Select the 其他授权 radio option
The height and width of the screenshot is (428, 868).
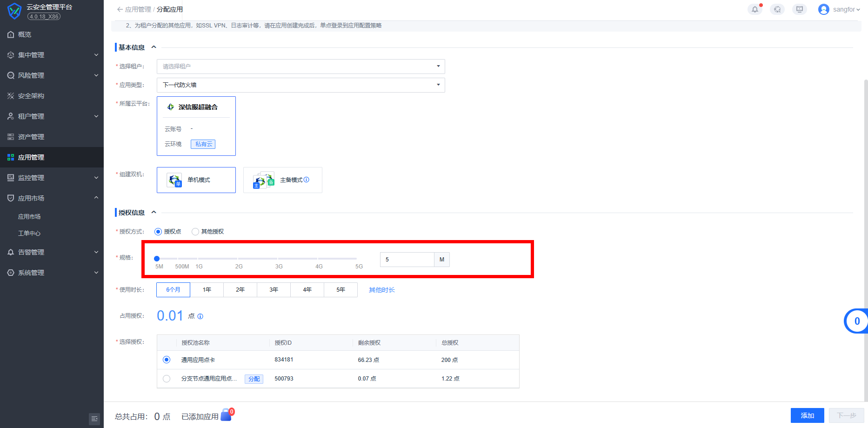[195, 232]
